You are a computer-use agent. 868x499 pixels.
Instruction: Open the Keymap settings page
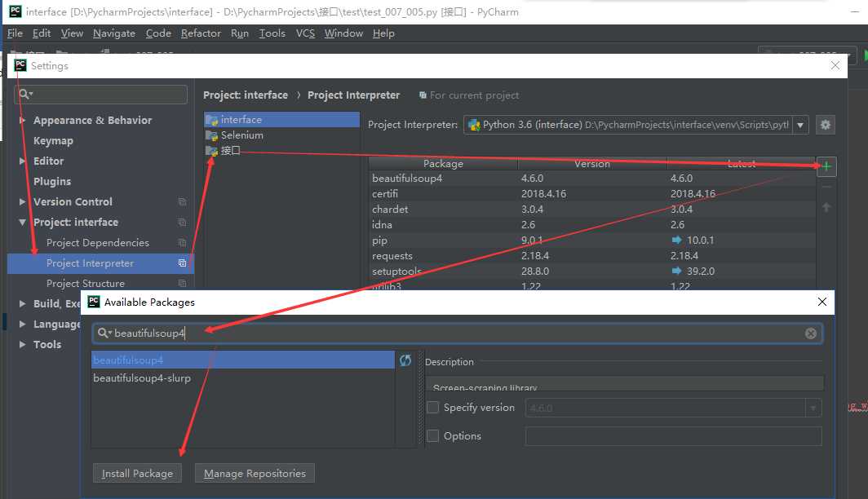pos(53,140)
